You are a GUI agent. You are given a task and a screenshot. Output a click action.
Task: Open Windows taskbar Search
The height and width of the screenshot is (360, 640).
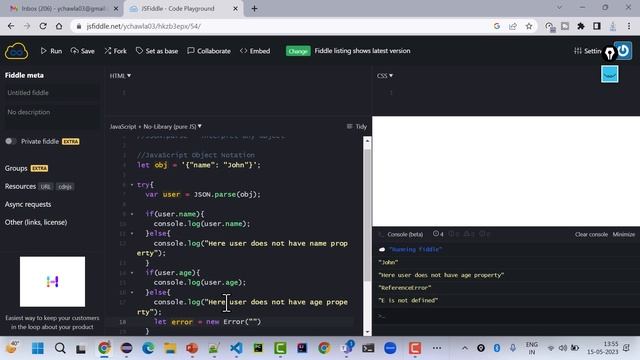click(x=60, y=349)
